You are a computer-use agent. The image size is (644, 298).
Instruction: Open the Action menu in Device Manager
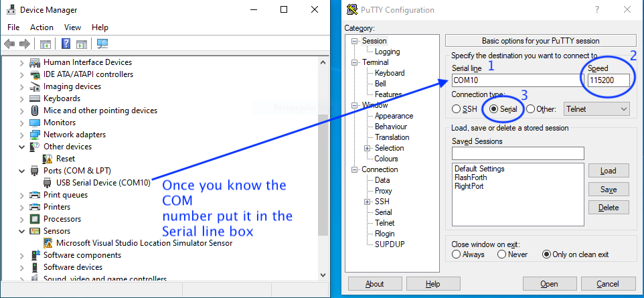[x=42, y=27]
